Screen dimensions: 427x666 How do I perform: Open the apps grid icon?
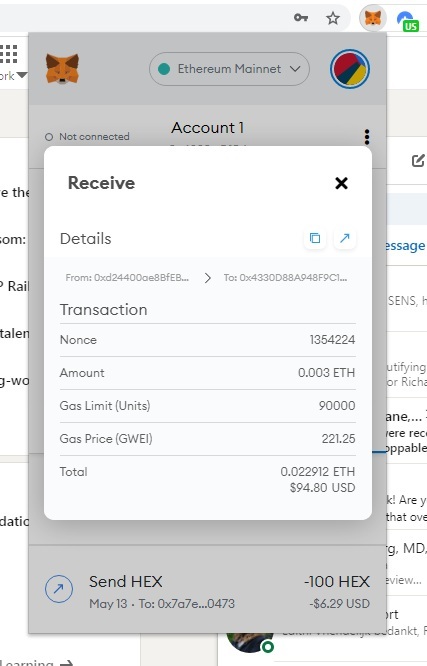click(8, 54)
